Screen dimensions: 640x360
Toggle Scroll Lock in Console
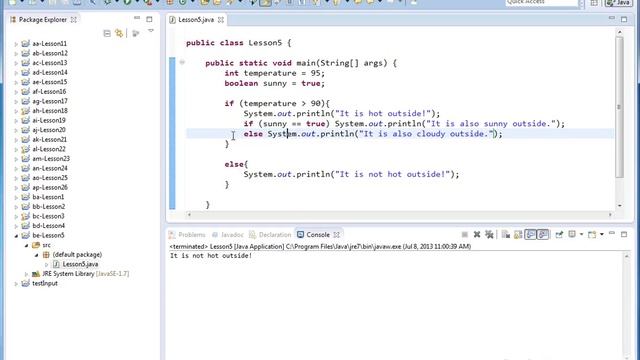[x=518, y=235]
